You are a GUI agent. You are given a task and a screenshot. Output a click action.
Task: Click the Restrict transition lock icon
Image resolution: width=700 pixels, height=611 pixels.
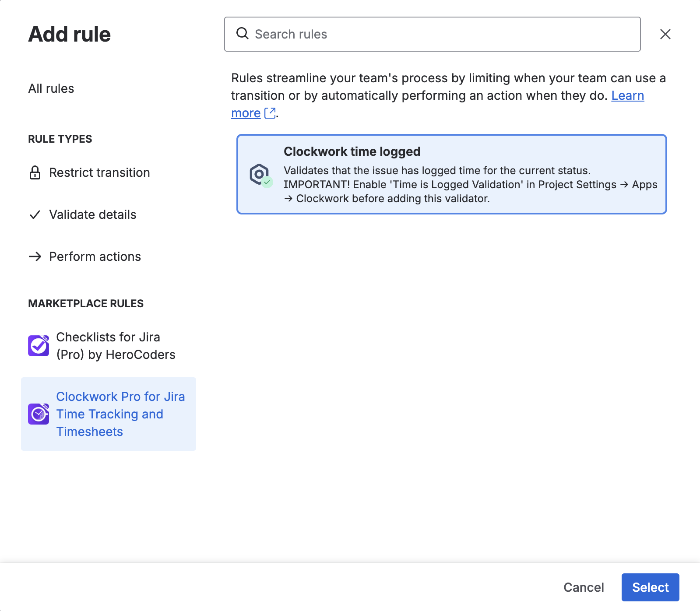coord(35,172)
